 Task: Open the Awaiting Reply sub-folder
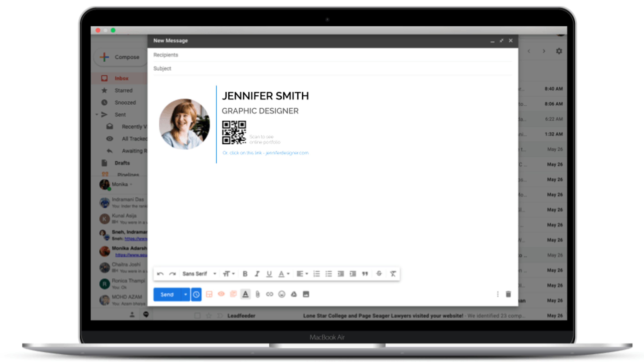pyautogui.click(x=126, y=151)
